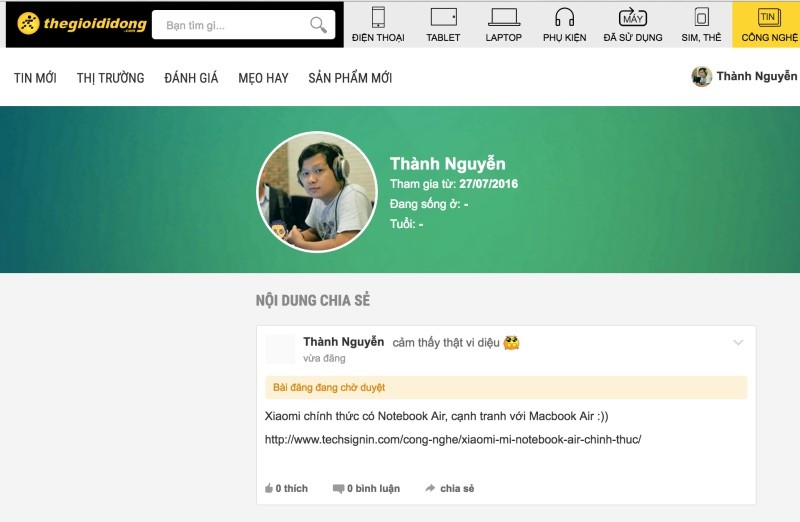800x522 pixels.
Task: Click the search magnifier icon
Action: point(318,25)
